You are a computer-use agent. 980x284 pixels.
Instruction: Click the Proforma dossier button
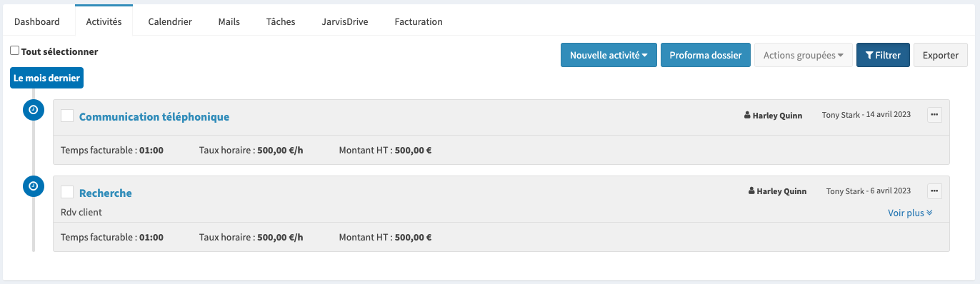(x=706, y=55)
